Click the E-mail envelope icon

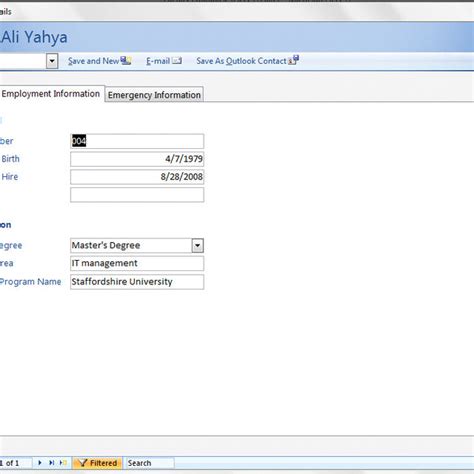[177, 61]
